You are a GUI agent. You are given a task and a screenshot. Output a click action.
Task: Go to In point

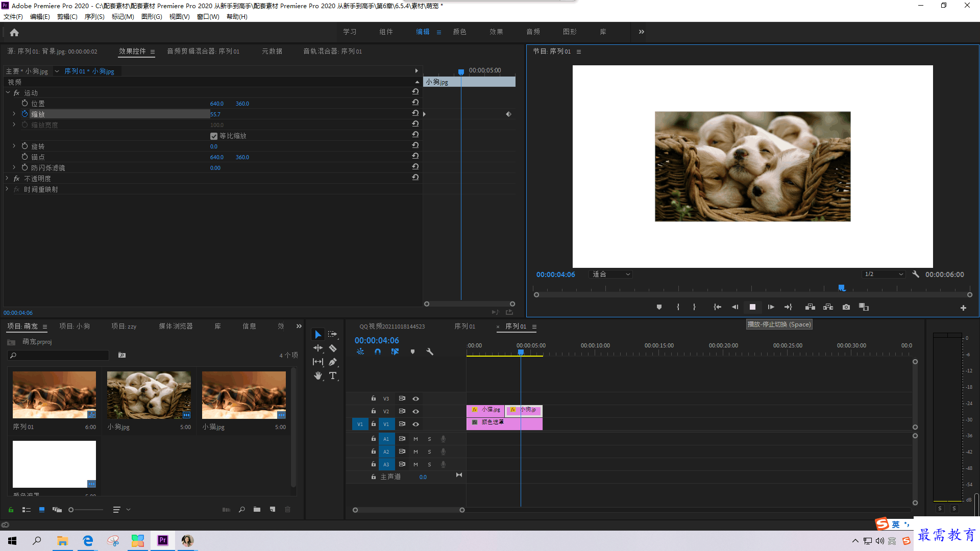tap(717, 307)
